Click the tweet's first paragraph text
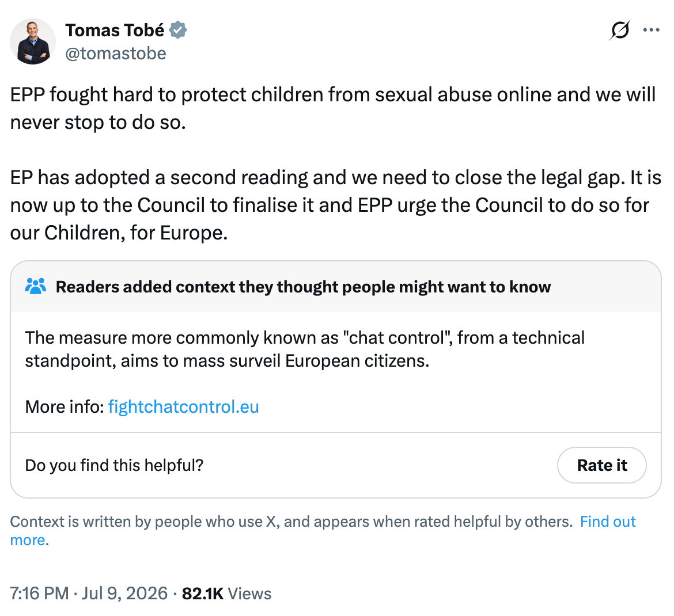This screenshot has height=616, width=674. click(x=333, y=108)
